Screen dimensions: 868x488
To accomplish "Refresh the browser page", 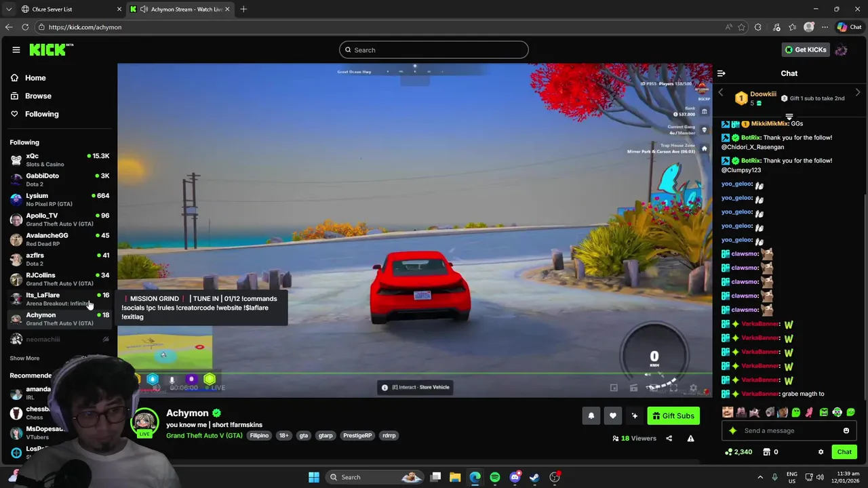I will [x=25, y=27].
